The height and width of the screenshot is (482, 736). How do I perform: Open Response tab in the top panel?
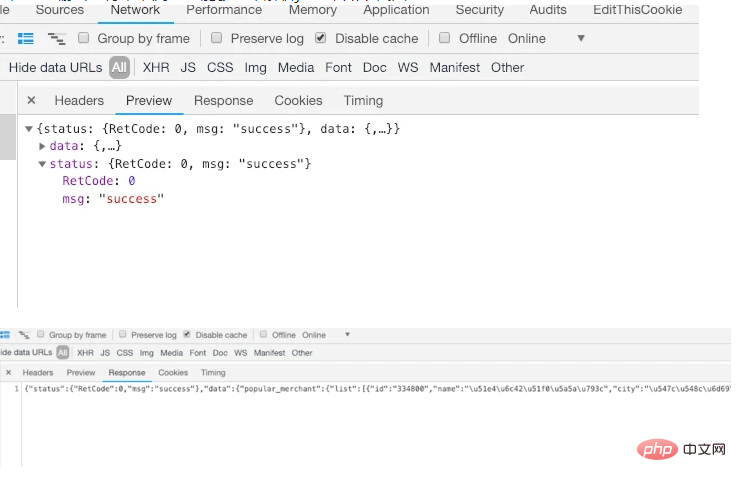click(x=223, y=100)
